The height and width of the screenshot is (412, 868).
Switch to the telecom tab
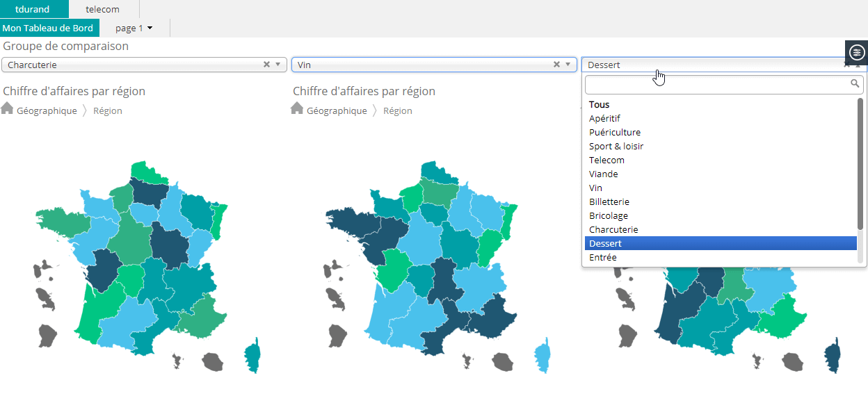103,9
